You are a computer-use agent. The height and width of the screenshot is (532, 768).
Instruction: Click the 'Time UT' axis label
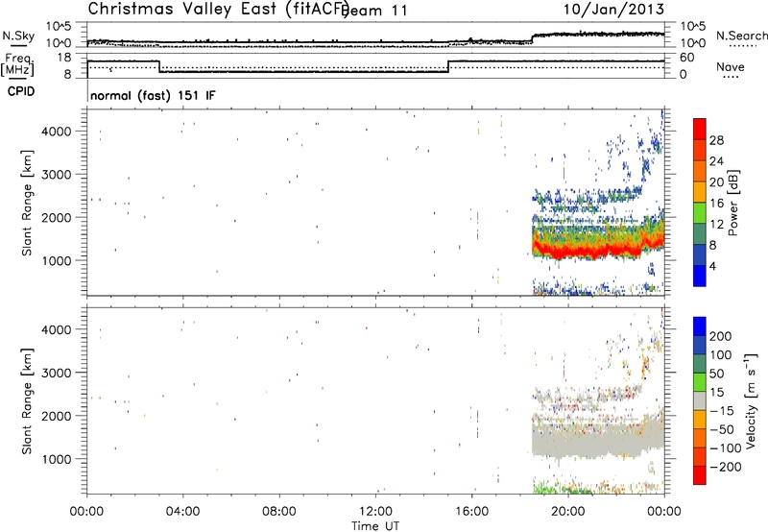pos(375,526)
